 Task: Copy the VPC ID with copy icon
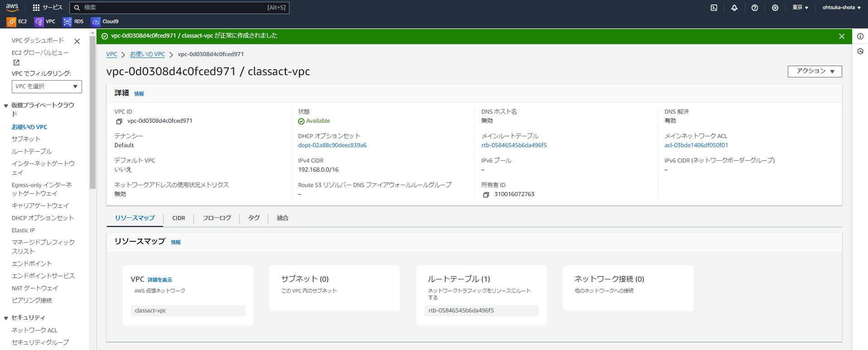[x=119, y=121]
